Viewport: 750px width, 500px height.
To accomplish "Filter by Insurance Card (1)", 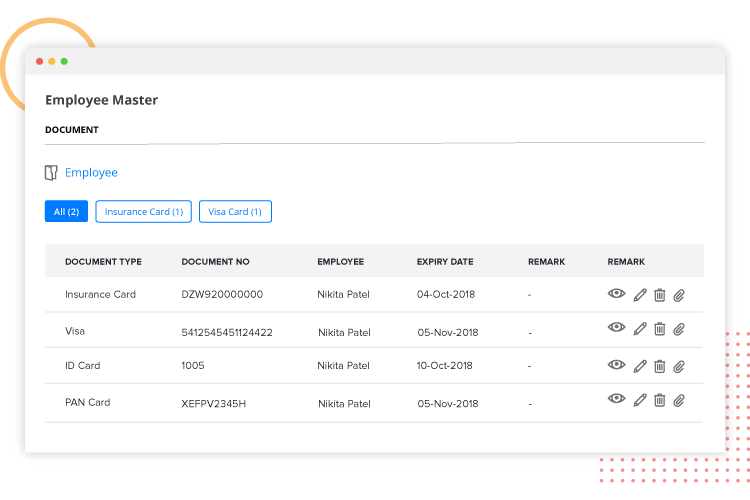I will 143,211.
